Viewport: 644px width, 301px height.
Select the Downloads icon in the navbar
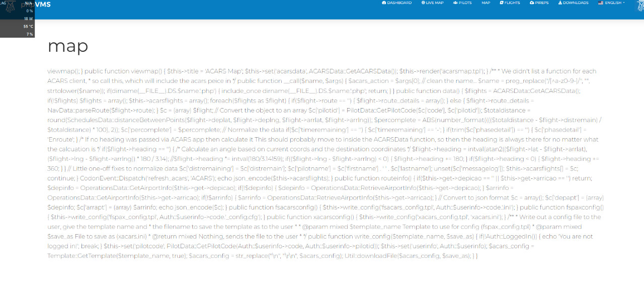click(x=560, y=3)
